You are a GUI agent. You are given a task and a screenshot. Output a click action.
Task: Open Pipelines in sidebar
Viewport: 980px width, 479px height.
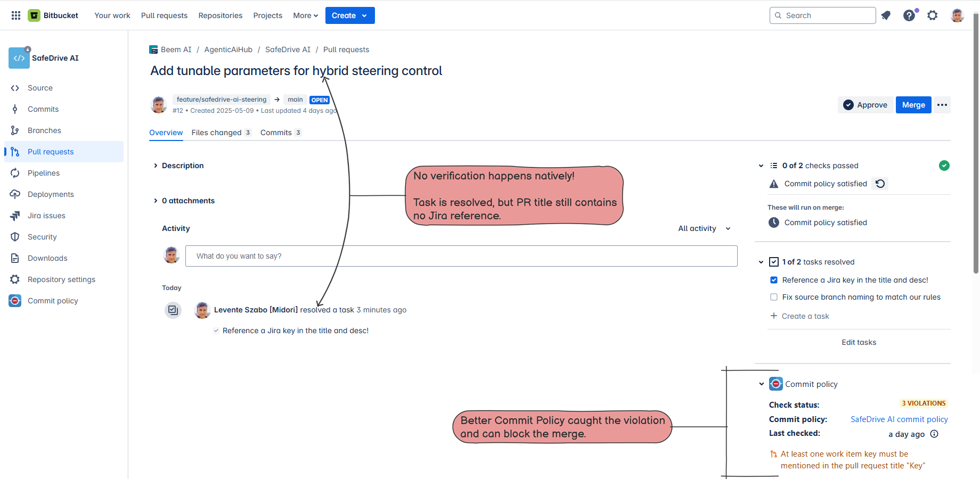[x=64, y=173]
